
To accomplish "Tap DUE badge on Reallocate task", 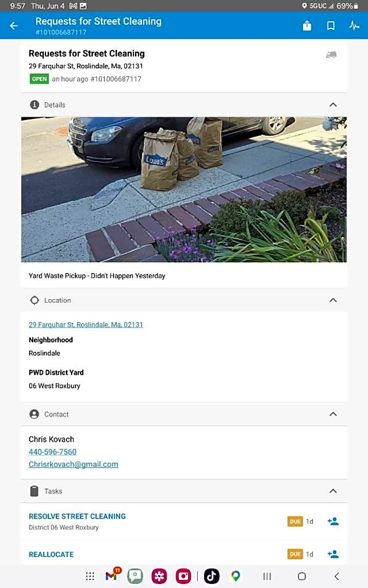I will click(x=295, y=554).
